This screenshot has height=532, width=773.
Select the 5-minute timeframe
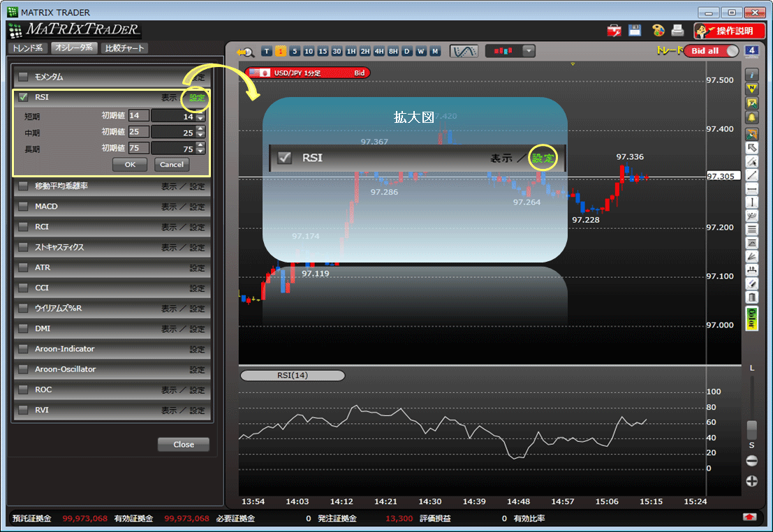click(295, 51)
